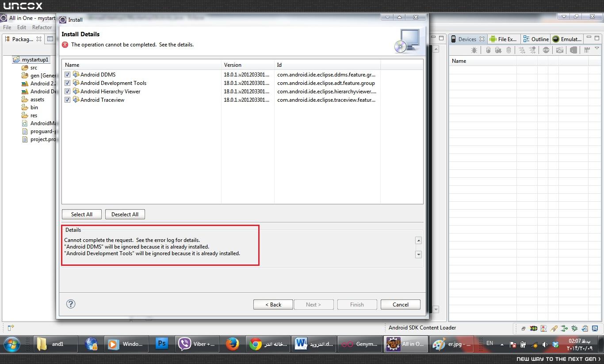Click the Cause GC trash icon
This screenshot has height=364, width=604.
[508, 50]
